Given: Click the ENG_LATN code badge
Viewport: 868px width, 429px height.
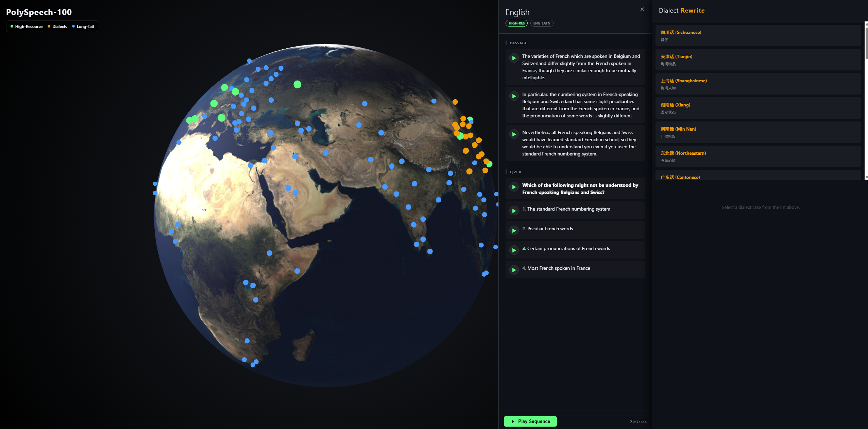Looking at the screenshot, I should point(542,23).
